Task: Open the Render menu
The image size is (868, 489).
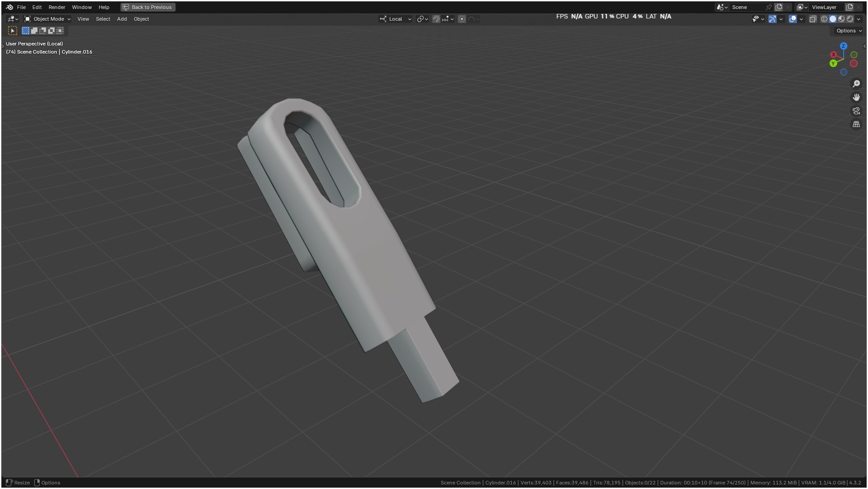Action: 57,7
